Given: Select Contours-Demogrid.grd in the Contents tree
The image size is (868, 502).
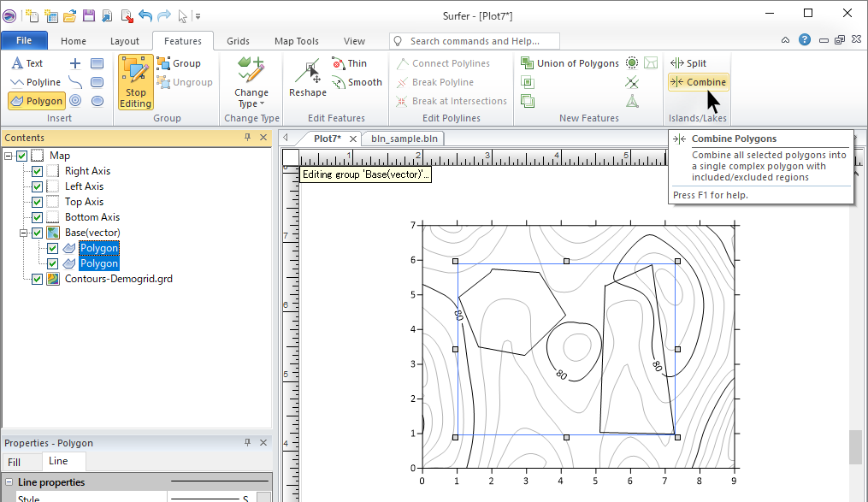Looking at the screenshot, I should pos(119,279).
